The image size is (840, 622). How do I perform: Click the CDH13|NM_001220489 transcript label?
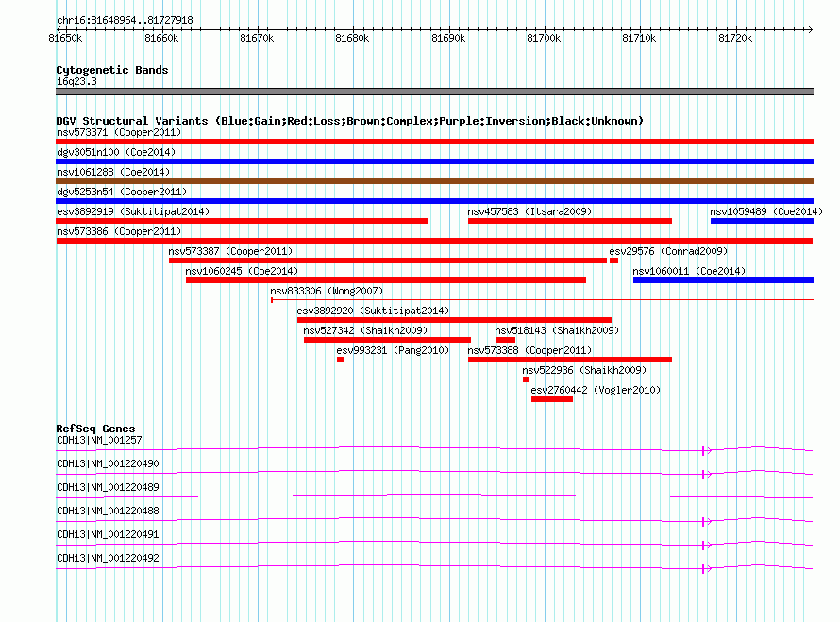(108, 487)
